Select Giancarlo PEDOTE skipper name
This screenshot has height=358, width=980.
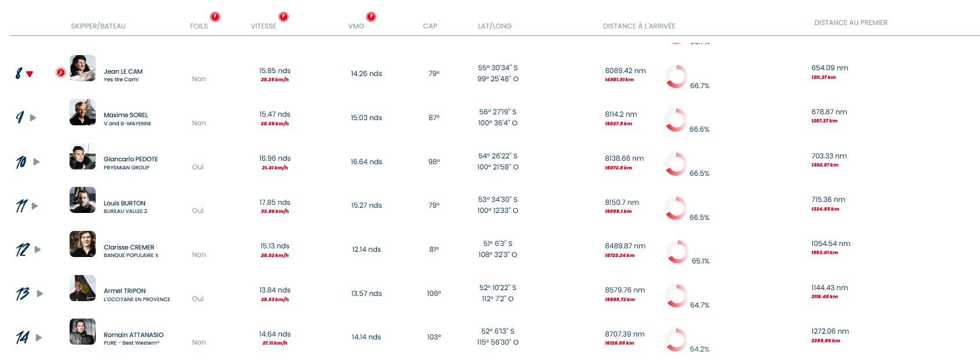(x=130, y=159)
